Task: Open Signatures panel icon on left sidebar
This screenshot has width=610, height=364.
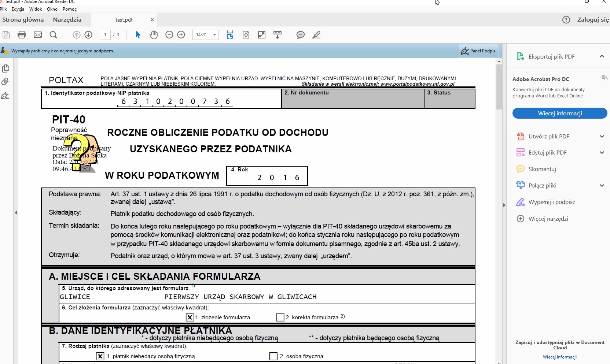Action: coord(5,96)
